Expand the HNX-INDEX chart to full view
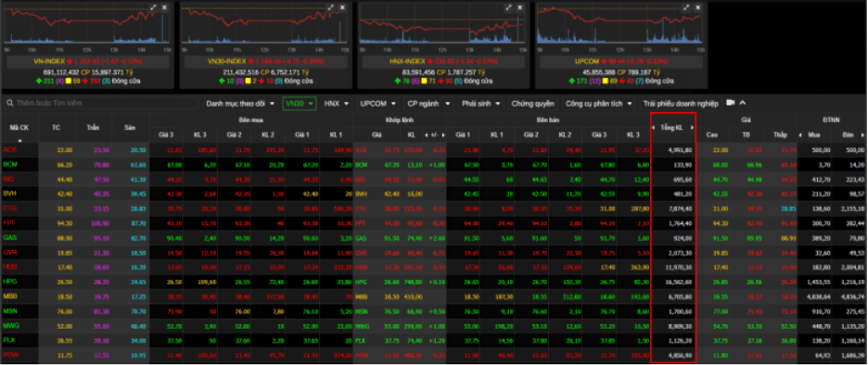This screenshot has width=868, height=365. (x=509, y=7)
